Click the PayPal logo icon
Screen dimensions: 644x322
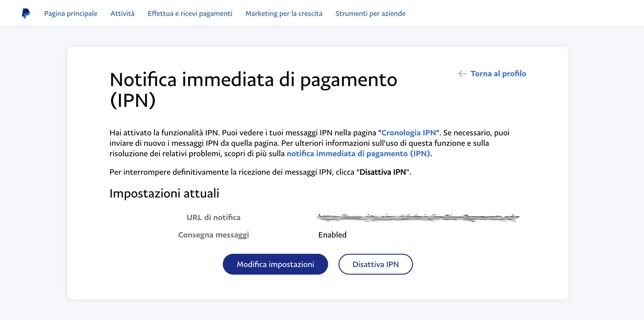tap(26, 13)
